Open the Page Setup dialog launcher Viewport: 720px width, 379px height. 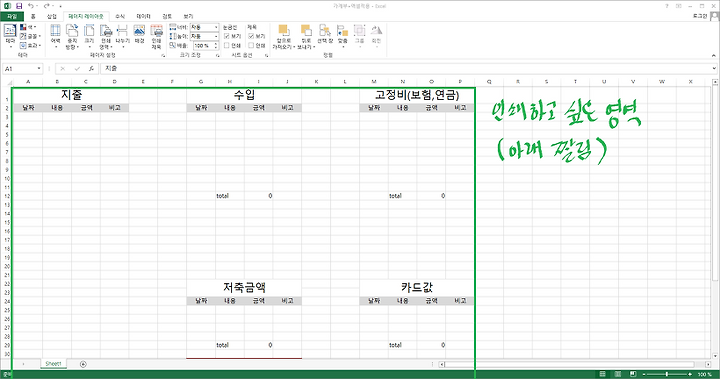[x=163, y=56]
